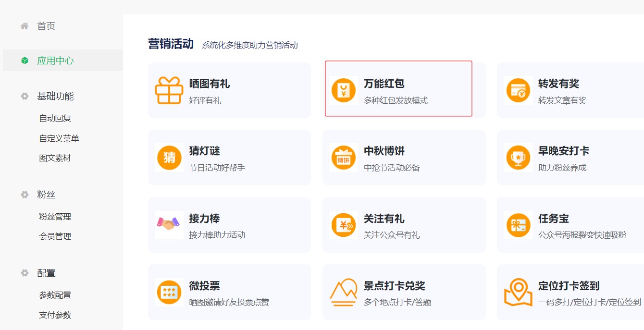Open 粉丝管理 submenu item
644x330 pixels.
(x=55, y=217)
